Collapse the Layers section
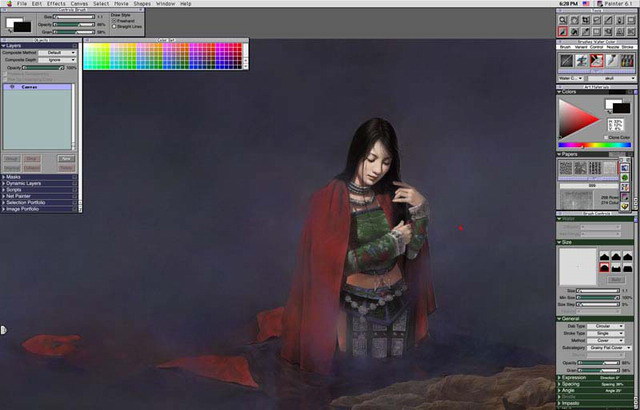 pyautogui.click(x=4, y=46)
